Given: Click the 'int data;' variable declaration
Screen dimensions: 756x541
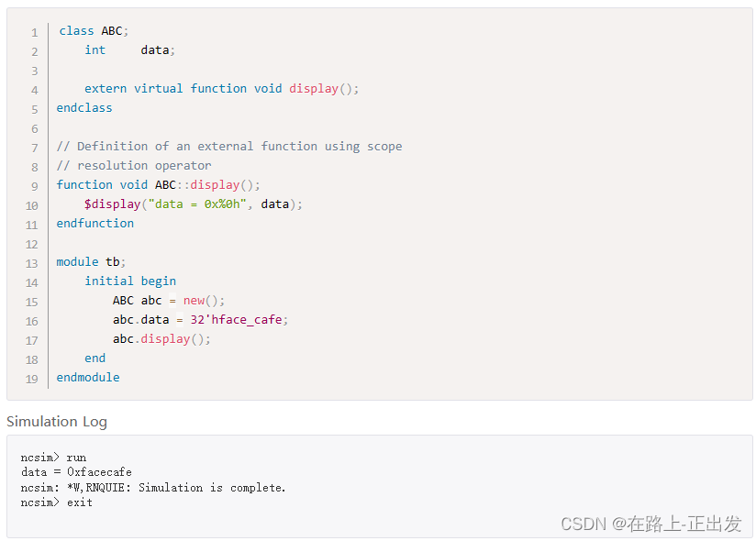Looking at the screenshot, I should (129, 50).
